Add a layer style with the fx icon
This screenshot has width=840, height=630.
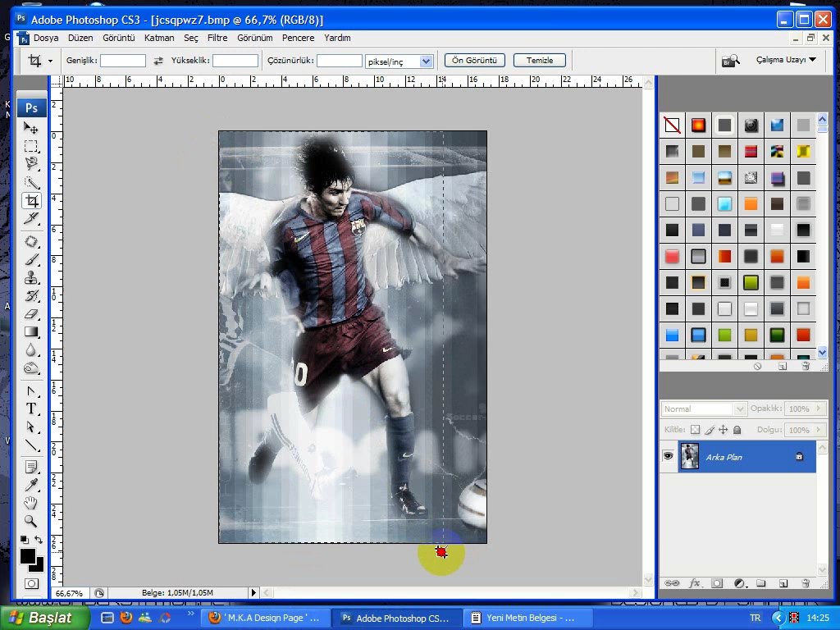(x=695, y=583)
